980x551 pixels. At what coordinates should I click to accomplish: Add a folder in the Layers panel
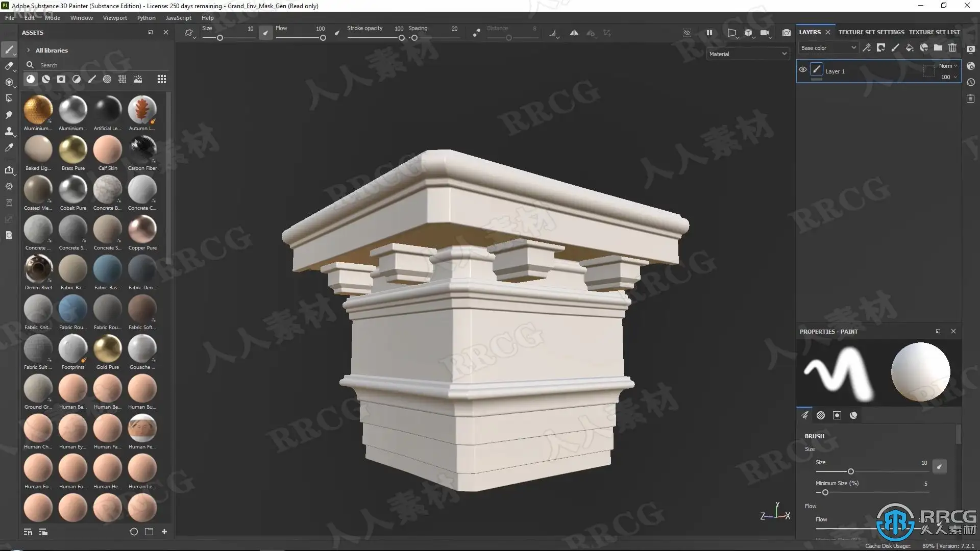pyautogui.click(x=938, y=48)
